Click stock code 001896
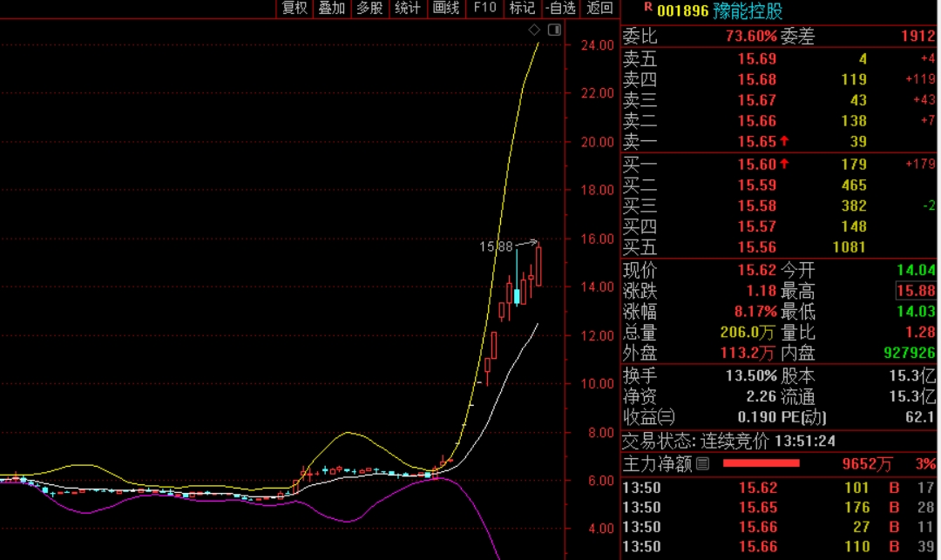Screen dimensions: 941x560 tap(683, 11)
